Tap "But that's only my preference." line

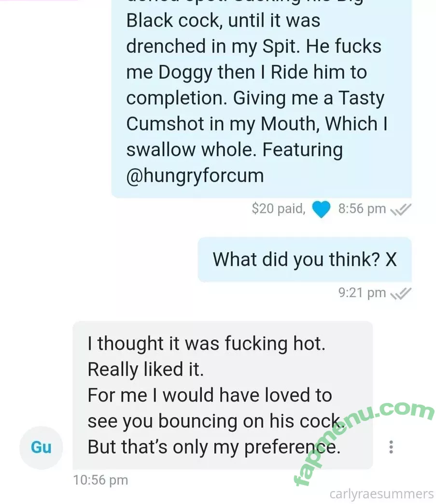pyautogui.click(x=214, y=447)
